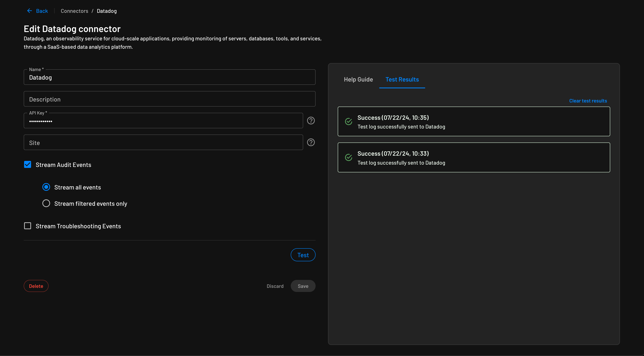This screenshot has width=644, height=356.
Task: Save the connector changes
Action: [303, 286]
